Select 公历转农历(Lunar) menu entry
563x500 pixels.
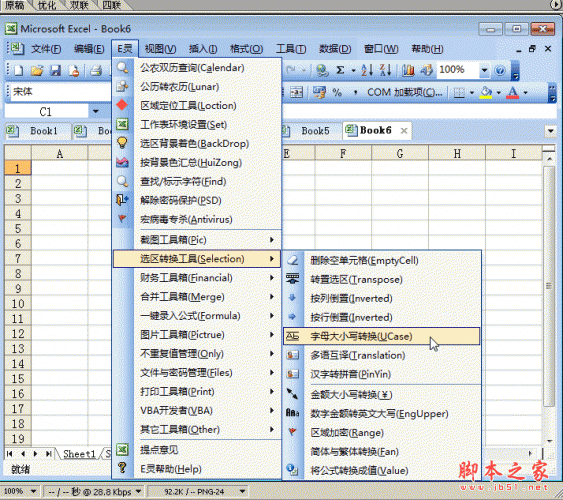[197, 87]
